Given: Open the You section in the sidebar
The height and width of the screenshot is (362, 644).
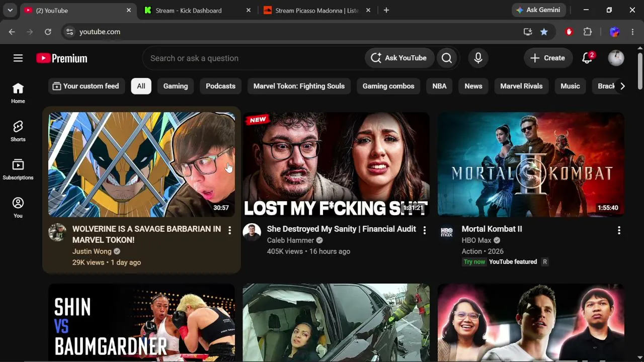Looking at the screenshot, I should (18, 208).
